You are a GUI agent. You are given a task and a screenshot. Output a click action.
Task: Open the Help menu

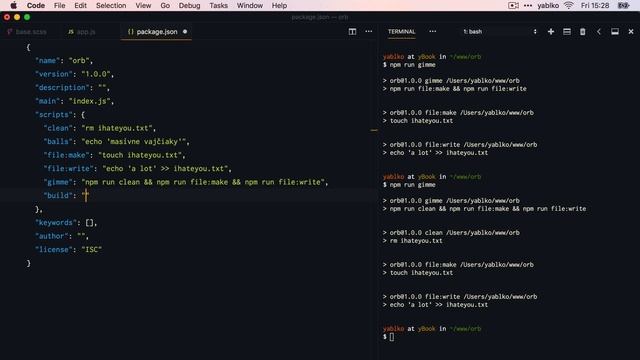coord(279,5)
